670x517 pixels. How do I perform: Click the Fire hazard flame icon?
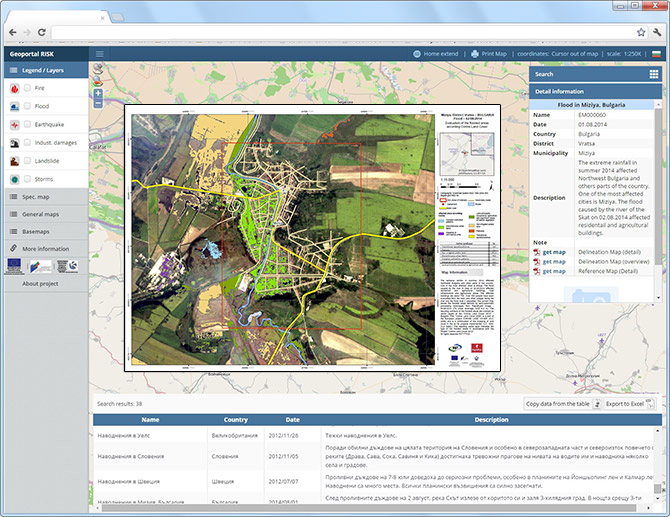point(15,88)
